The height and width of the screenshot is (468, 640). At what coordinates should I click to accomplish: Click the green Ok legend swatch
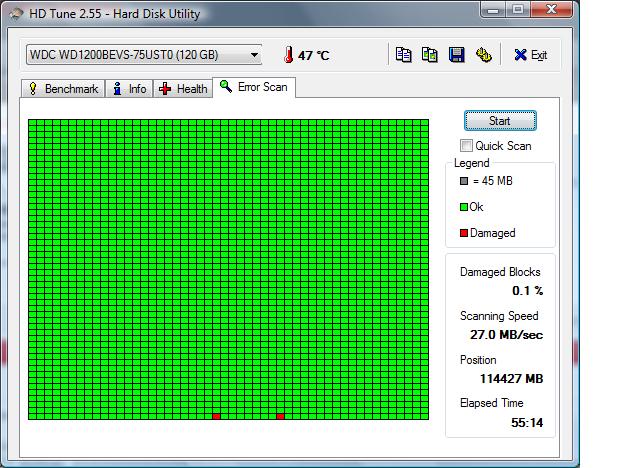pos(464,207)
